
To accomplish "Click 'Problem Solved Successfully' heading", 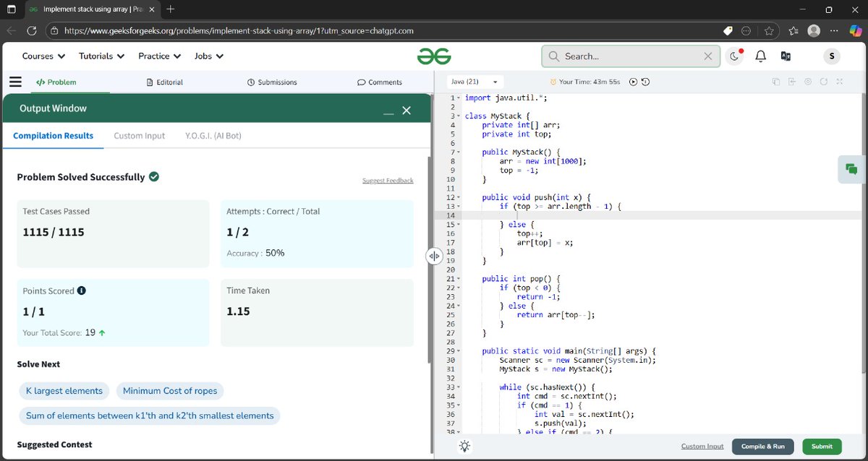I will [81, 177].
